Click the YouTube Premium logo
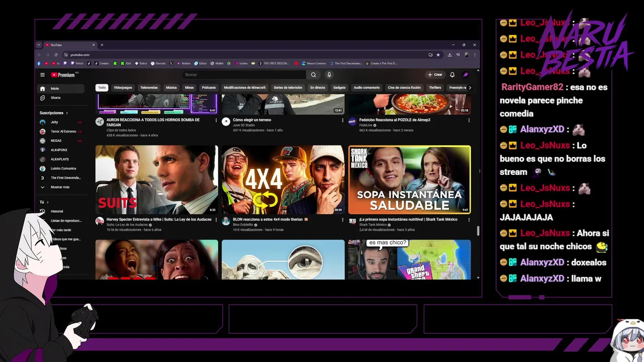The width and height of the screenshot is (644, 362). point(63,75)
